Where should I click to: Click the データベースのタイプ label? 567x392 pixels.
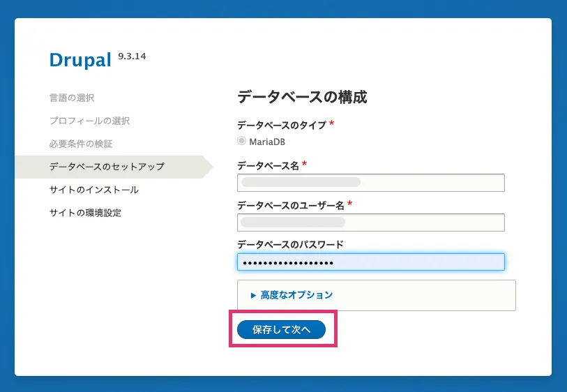pos(282,125)
